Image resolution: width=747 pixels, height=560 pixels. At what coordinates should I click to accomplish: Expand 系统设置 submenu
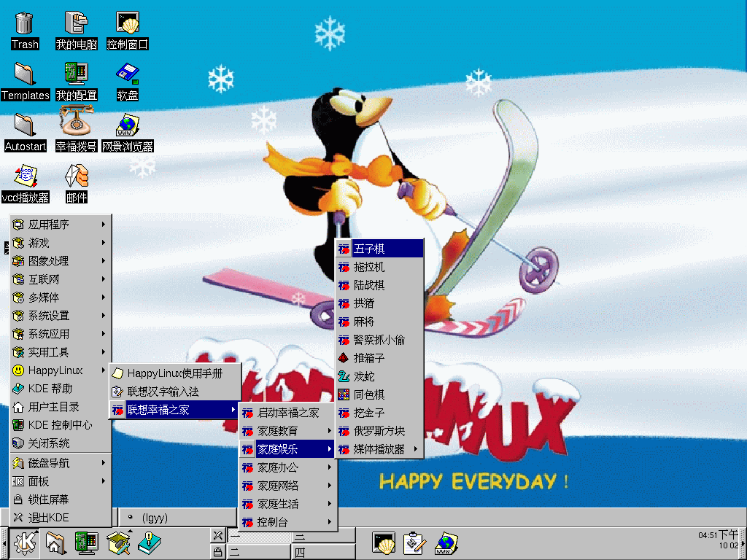pos(61,316)
